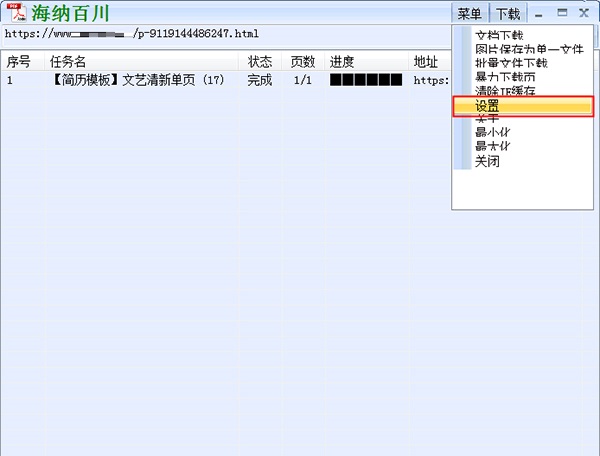Image resolution: width=600 pixels, height=456 pixels.
Task: Select 清除IE缓存 from the menu
Action: [x=505, y=90]
